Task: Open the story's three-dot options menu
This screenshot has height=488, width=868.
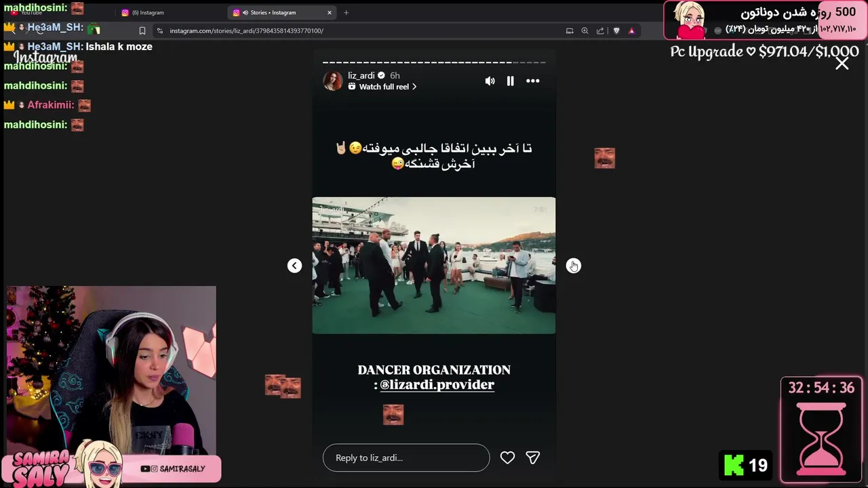Action: (x=533, y=81)
